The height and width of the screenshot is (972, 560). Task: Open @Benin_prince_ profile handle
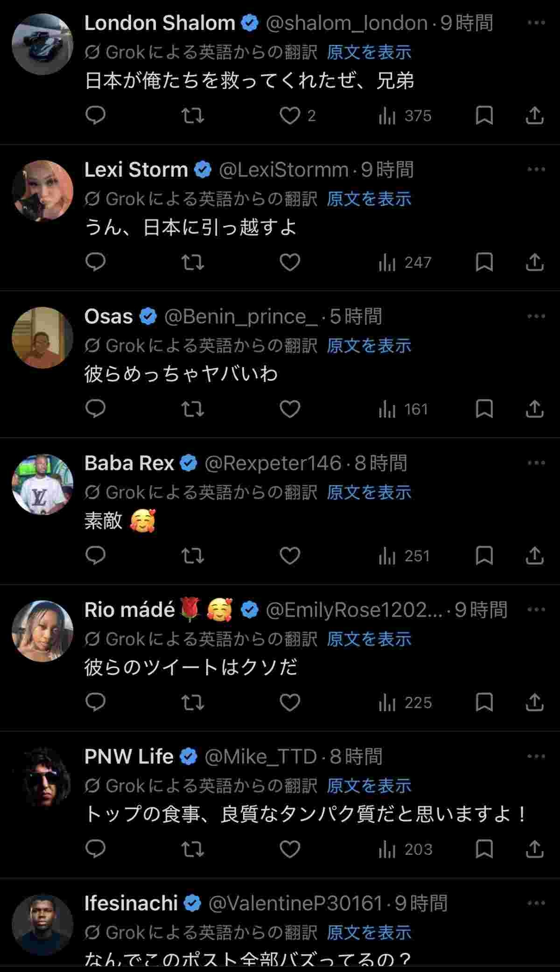point(241,316)
